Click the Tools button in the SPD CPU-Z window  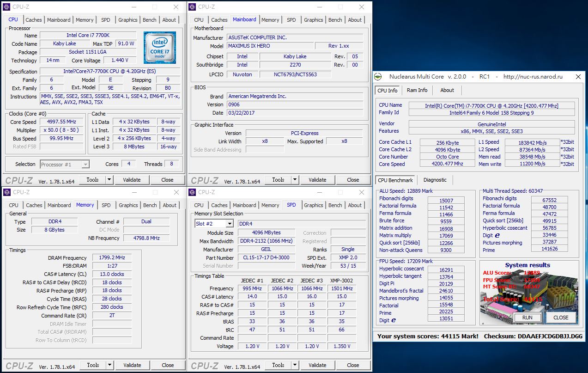[278, 365]
